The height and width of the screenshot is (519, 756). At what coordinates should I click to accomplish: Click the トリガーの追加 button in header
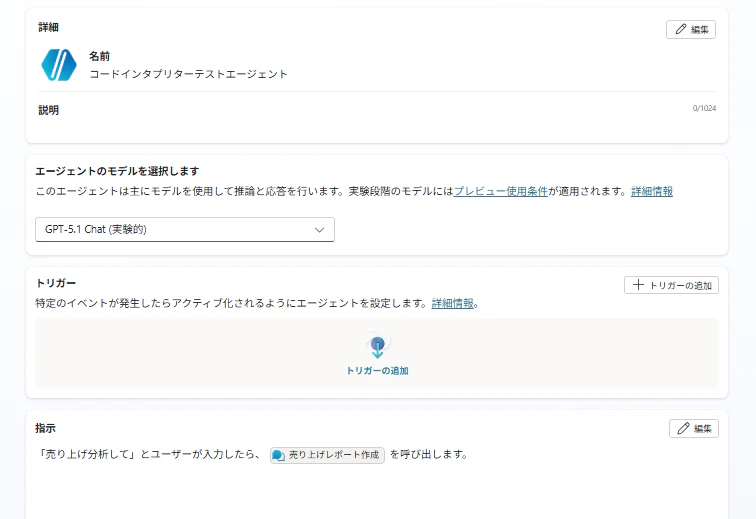click(671, 285)
